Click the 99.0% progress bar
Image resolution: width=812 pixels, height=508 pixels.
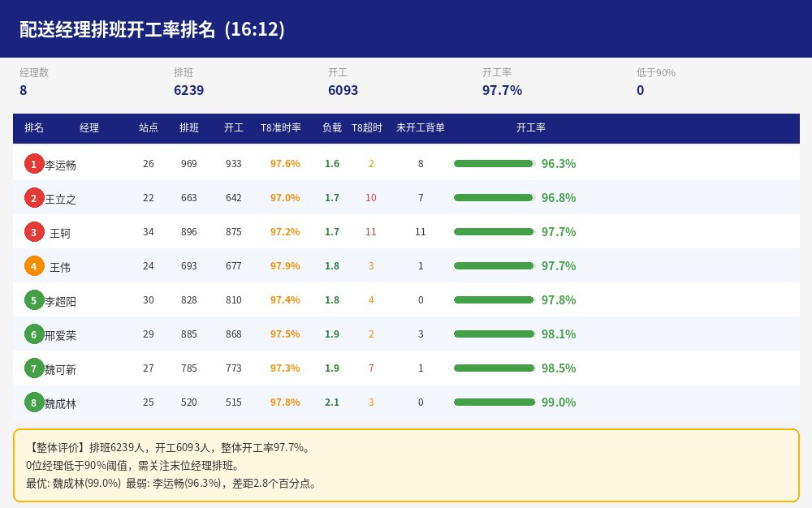tap(495, 403)
